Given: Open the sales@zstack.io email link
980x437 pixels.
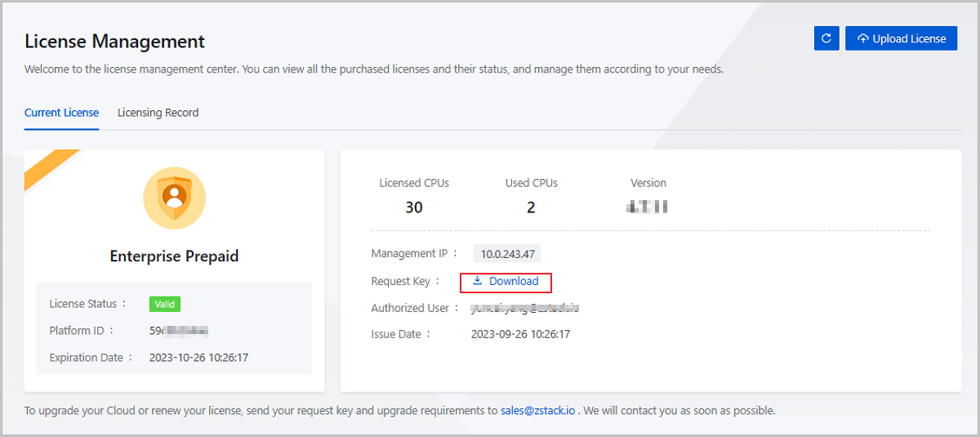Looking at the screenshot, I should coord(539,411).
